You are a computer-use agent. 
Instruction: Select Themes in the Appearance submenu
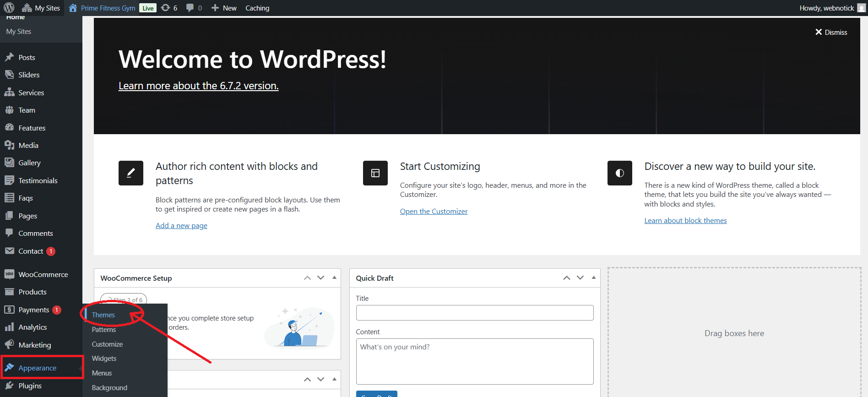103,315
